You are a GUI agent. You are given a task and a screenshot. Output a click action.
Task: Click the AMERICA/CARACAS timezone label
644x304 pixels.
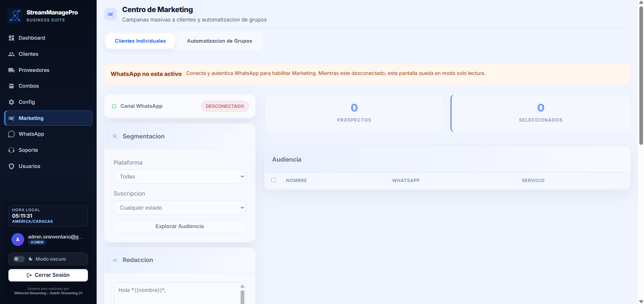[33, 221]
